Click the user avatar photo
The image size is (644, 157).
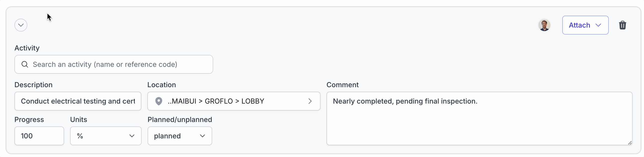pyautogui.click(x=544, y=25)
